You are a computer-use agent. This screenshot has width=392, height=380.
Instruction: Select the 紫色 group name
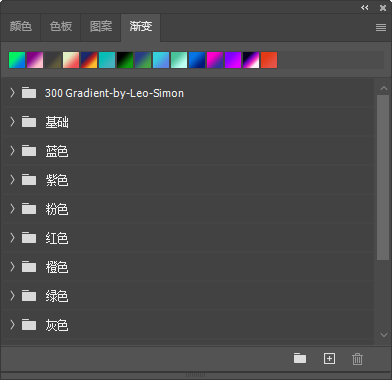pos(57,180)
